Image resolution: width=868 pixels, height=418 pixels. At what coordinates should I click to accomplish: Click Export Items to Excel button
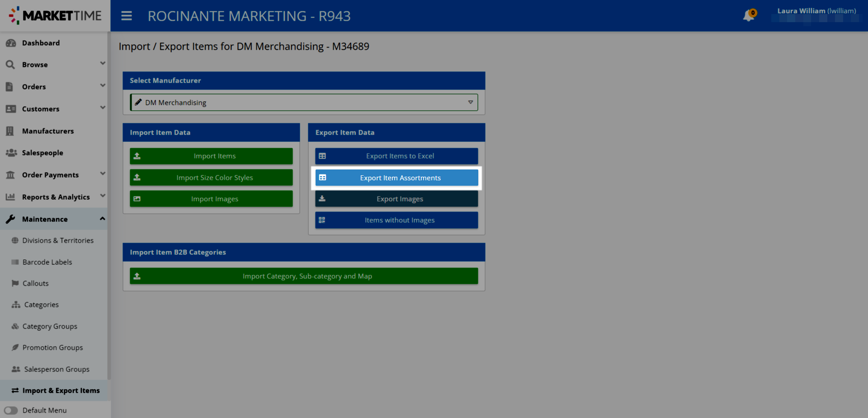coord(396,156)
